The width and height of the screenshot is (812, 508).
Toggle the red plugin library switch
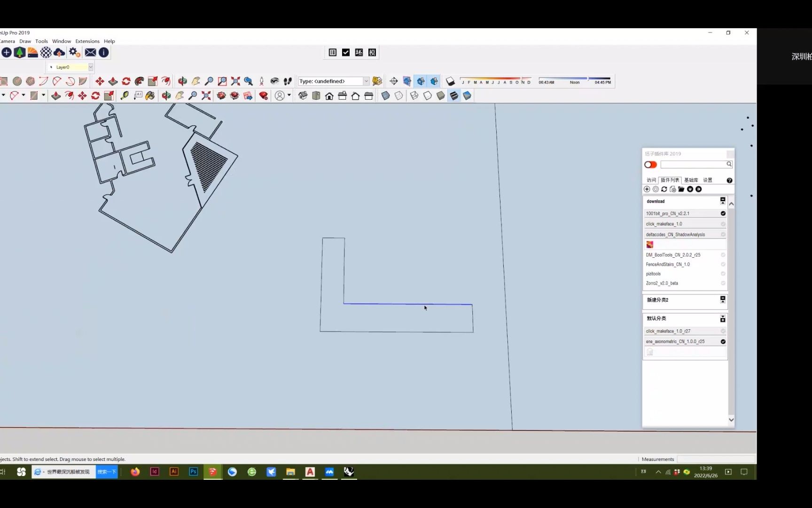pyautogui.click(x=650, y=165)
